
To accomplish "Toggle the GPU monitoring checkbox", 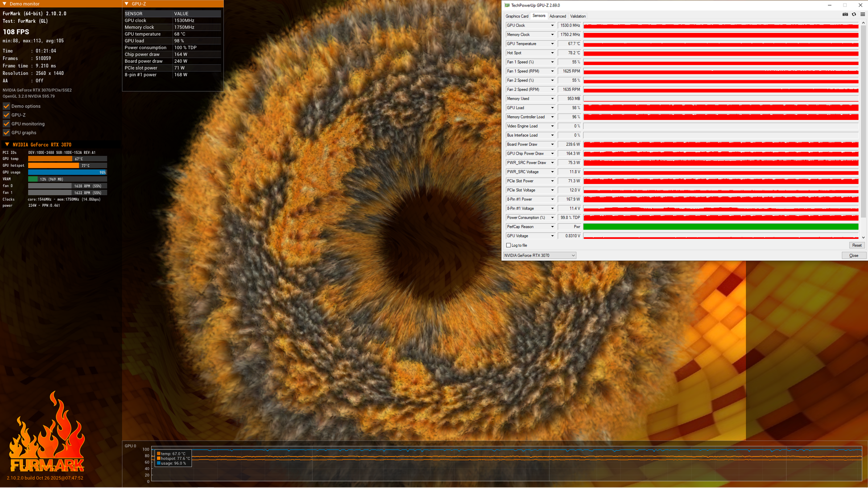I will pyautogui.click(x=6, y=124).
